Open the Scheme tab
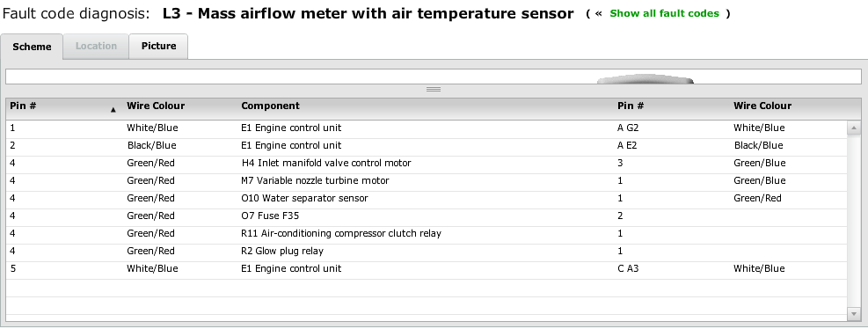Image resolution: width=868 pixels, height=329 pixels. pos(32,47)
